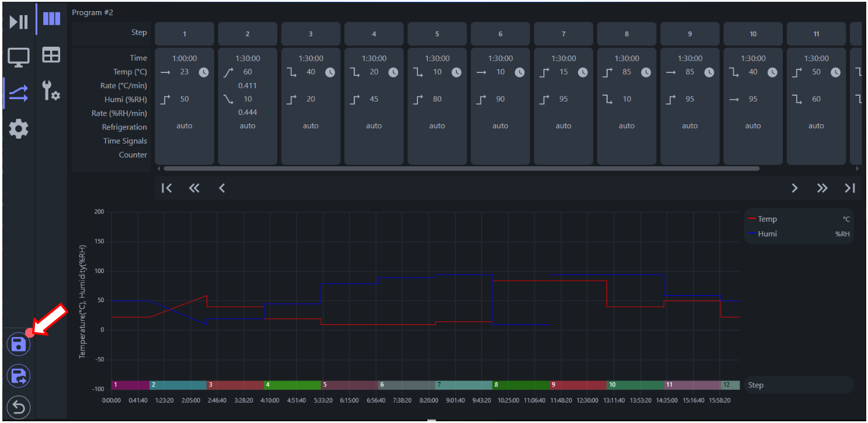Click step 9 refrigeration auto setting

point(690,126)
